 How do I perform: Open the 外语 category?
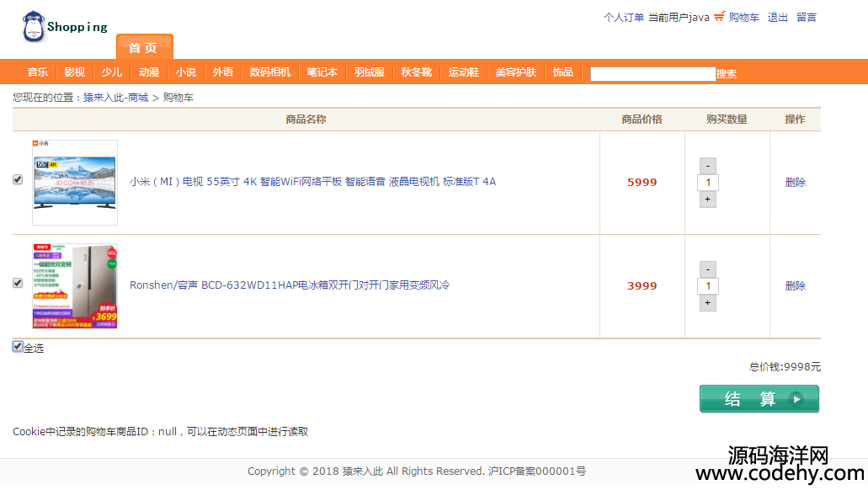(222, 72)
